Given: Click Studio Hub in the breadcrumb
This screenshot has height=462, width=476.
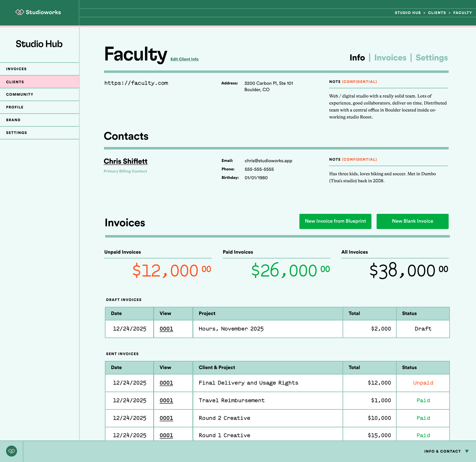Looking at the screenshot, I should coord(408,13).
